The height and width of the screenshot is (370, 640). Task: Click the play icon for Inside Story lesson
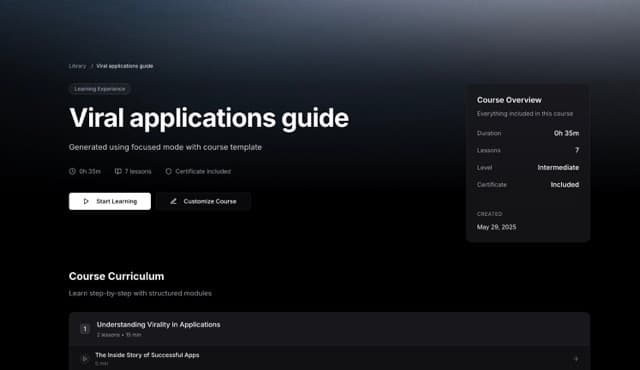click(x=84, y=359)
